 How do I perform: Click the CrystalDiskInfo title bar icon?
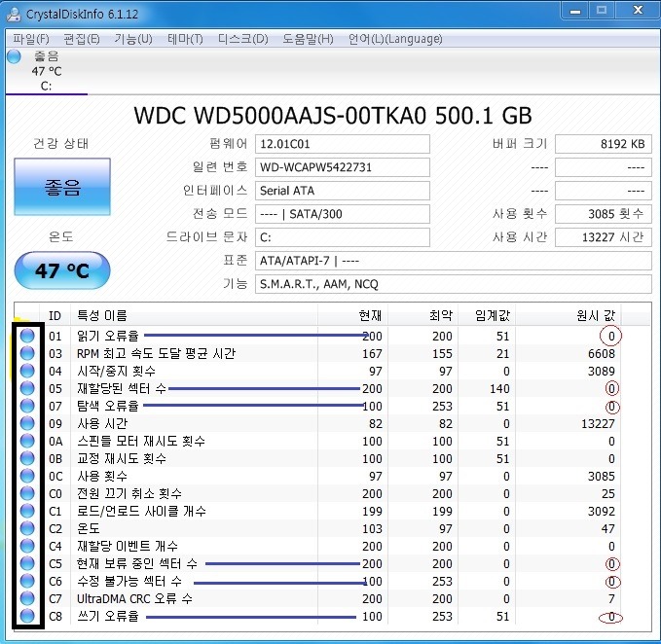pyautogui.click(x=15, y=14)
